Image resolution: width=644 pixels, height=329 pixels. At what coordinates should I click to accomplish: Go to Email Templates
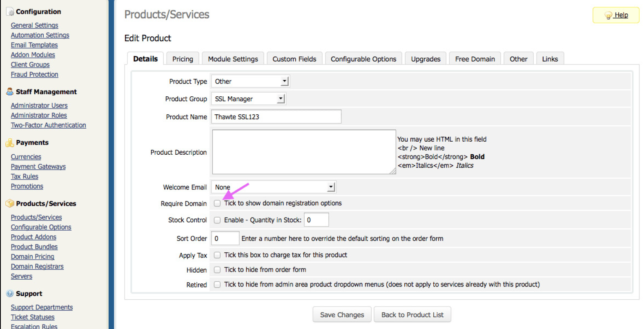[x=34, y=45]
